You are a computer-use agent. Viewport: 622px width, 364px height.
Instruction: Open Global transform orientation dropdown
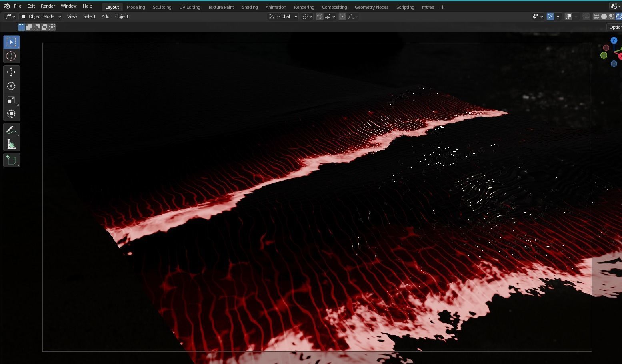(283, 16)
